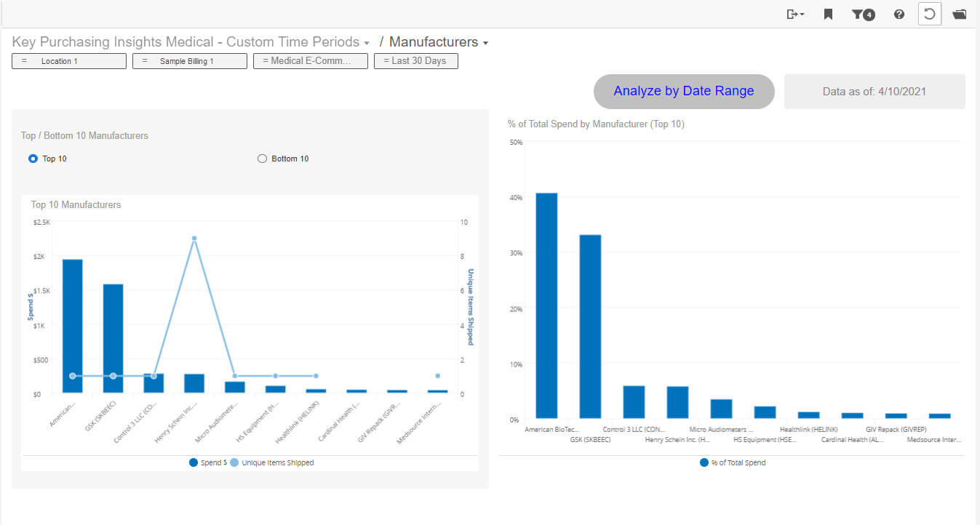Click the Analyze by Date Range button
Viewport: 980px width, 525px height.
coord(684,92)
